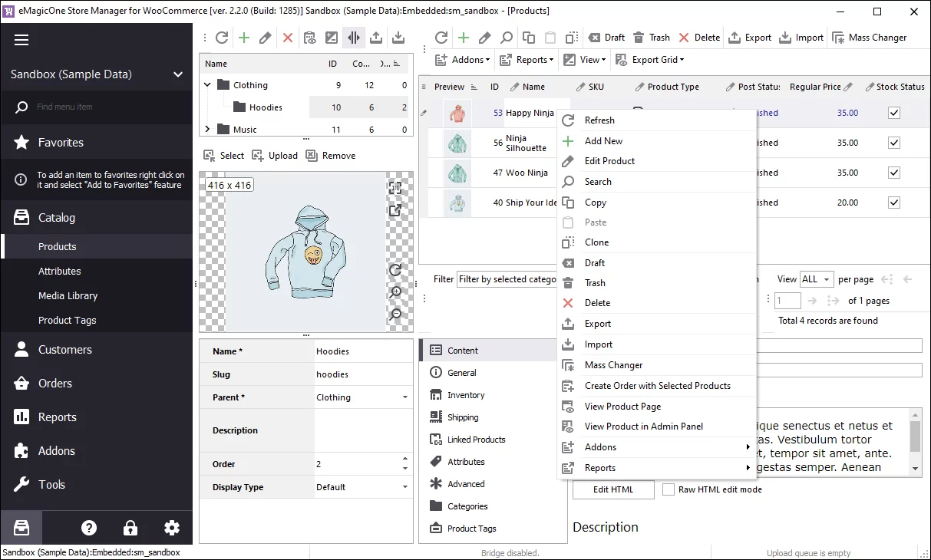
Task: Open settings gear icon in bottom sidebar
Action: click(x=172, y=528)
